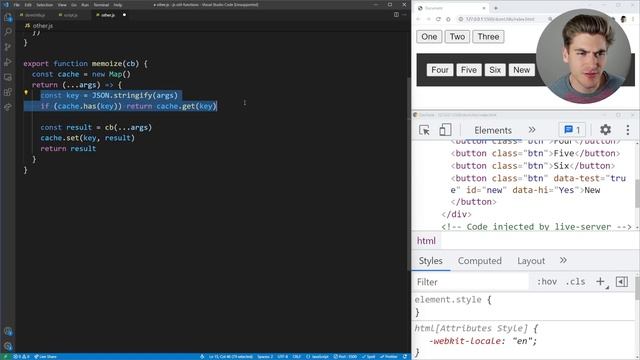Open DevTools settings gear
640x360 pixels.
click(x=605, y=130)
